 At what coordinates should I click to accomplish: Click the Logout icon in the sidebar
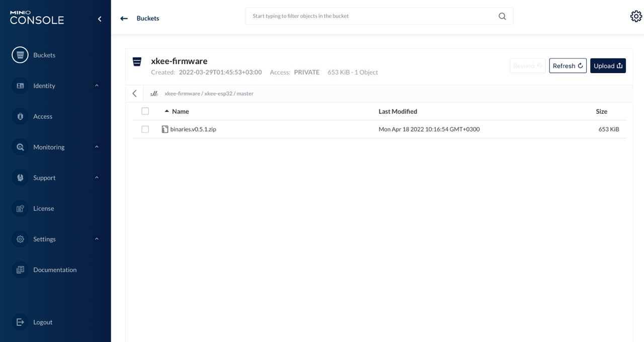coord(20,322)
